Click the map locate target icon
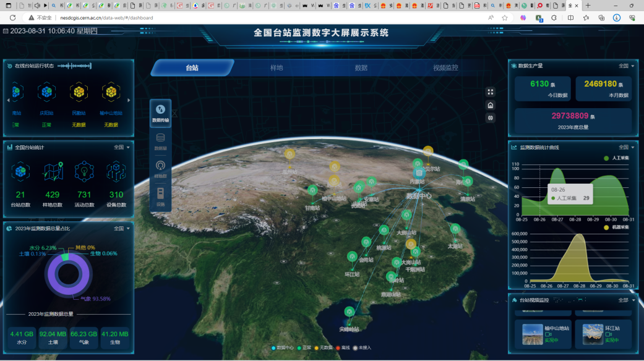 (x=491, y=117)
